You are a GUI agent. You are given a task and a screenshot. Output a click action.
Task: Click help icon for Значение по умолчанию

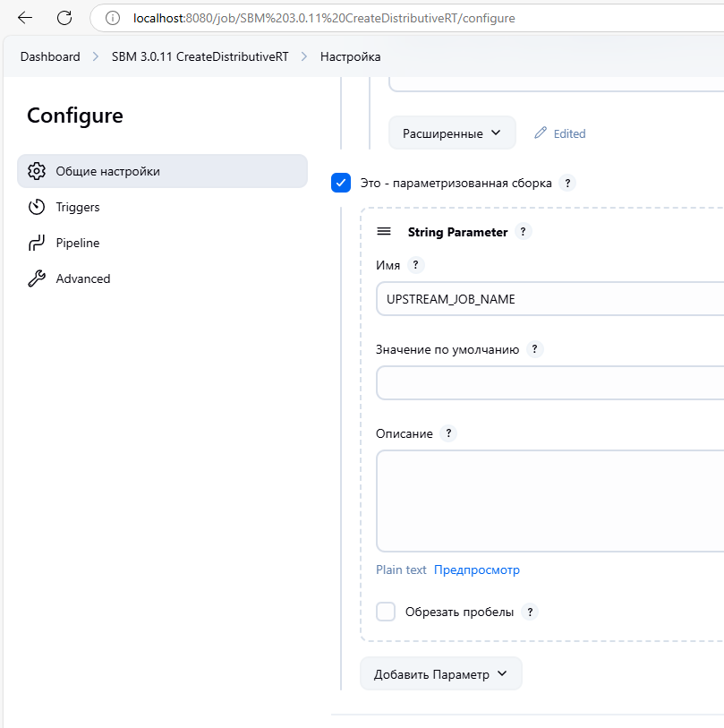coord(535,349)
